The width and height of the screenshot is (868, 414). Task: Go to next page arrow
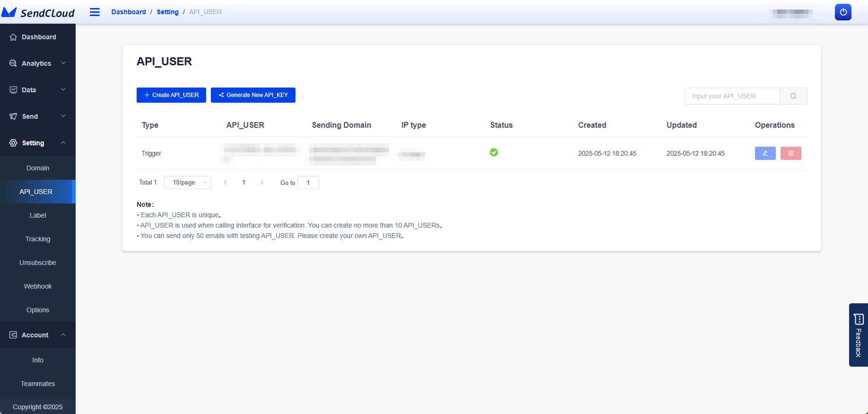click(x=262, y=183)
